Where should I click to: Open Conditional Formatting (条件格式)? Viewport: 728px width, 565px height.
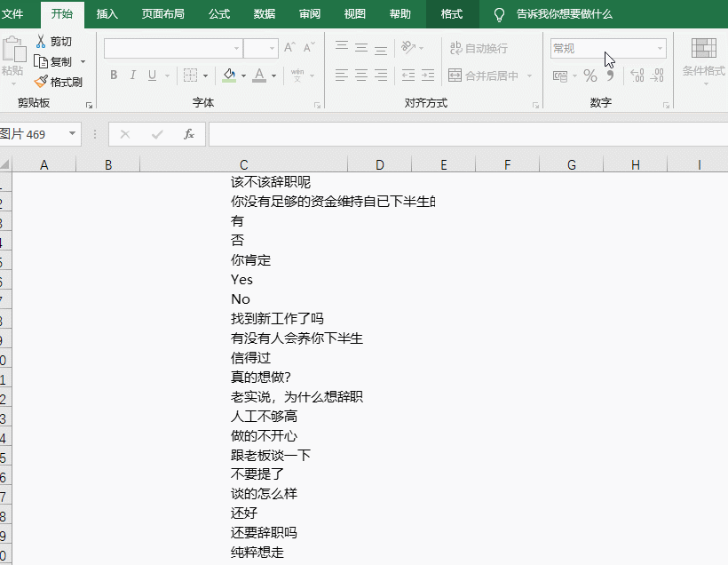click(x=704, y=61)
